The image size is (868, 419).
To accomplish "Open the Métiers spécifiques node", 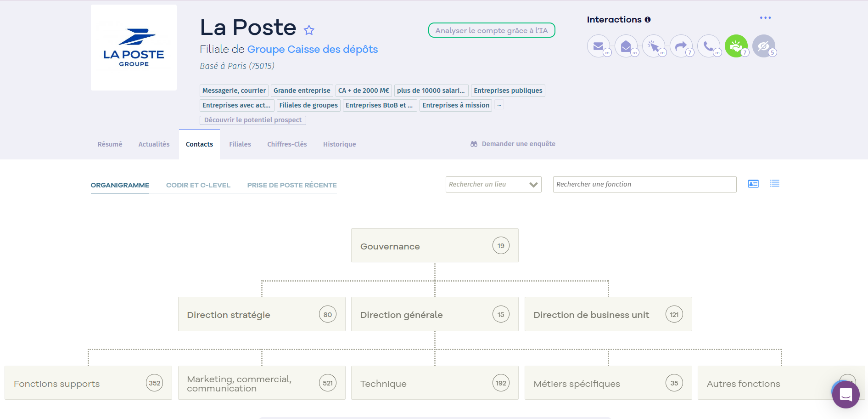I will [608, 383].
